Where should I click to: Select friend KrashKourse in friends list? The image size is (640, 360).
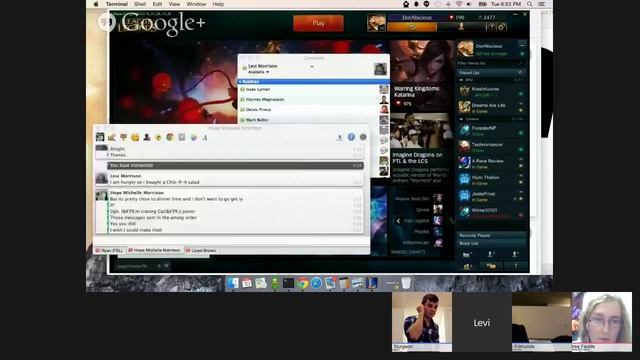coord(491,91)
